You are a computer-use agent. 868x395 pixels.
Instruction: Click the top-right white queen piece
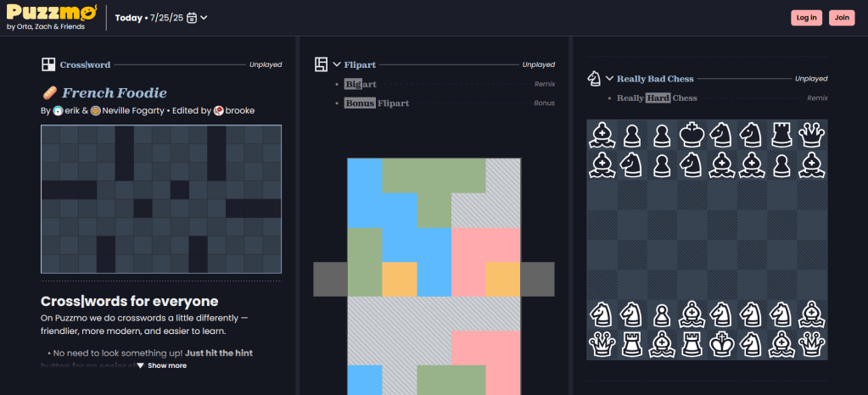(x=812, y=134)
